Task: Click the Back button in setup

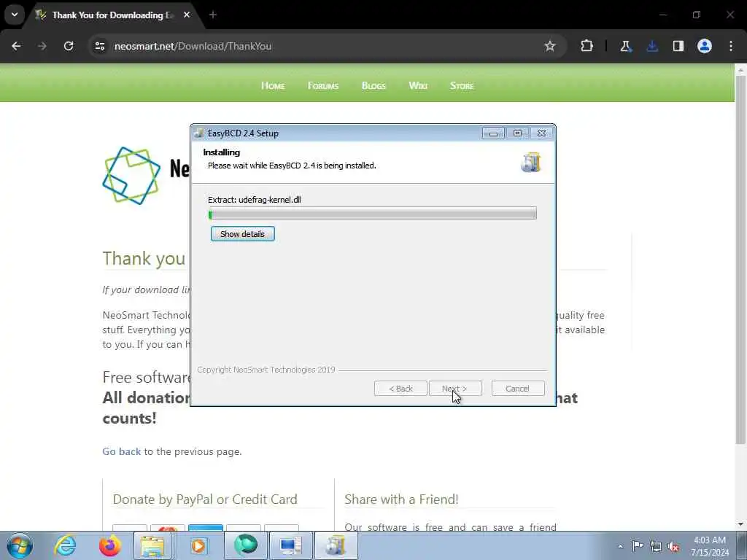Action: point(400,389)
